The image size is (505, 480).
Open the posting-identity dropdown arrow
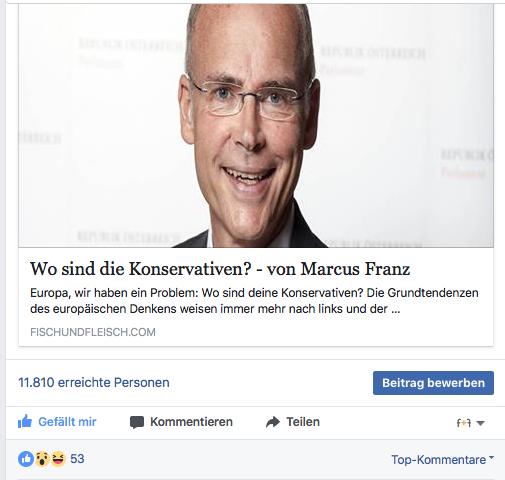pos(480,423)
